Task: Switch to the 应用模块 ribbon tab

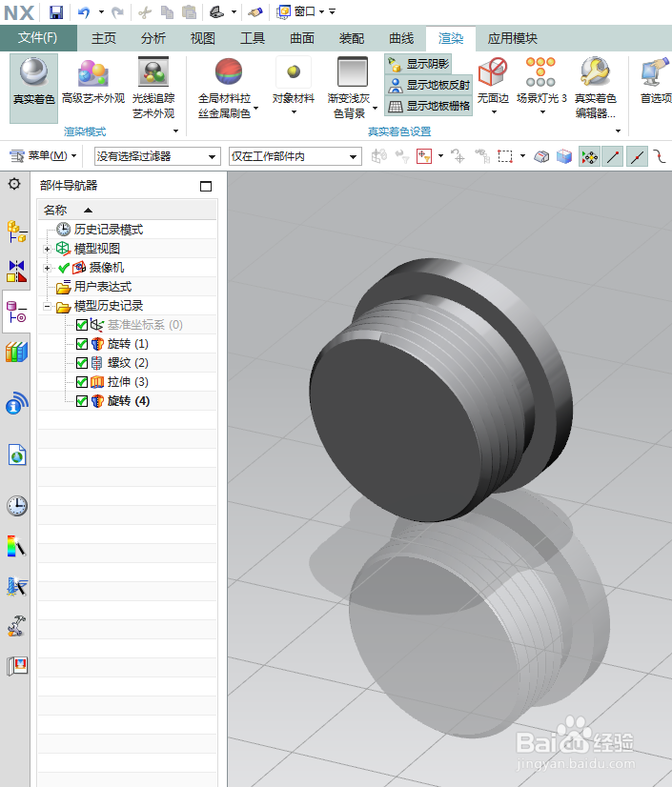Action: coord(512,38)
